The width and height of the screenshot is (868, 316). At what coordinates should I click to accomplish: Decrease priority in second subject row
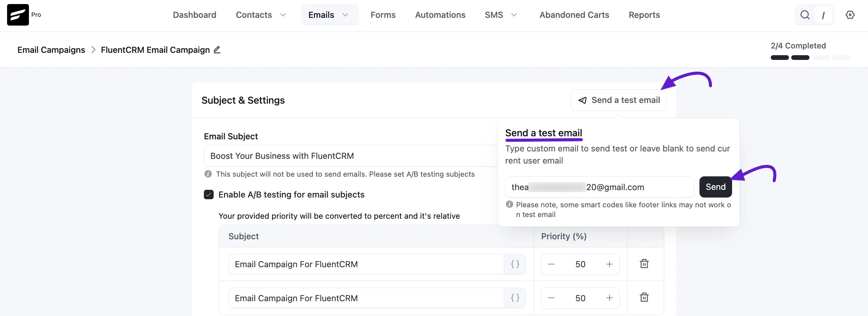(551, 298)
